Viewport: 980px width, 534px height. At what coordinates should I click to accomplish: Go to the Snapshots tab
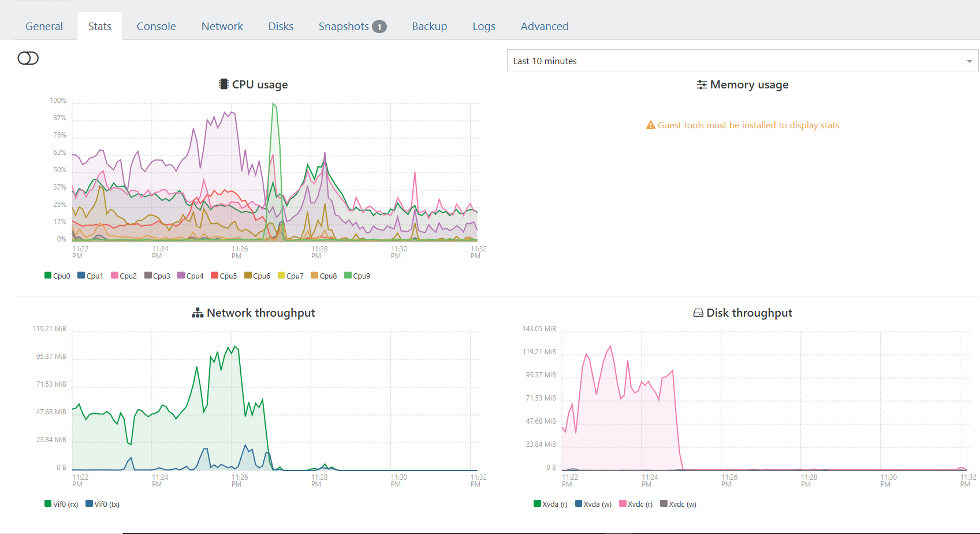pos(344,27)
